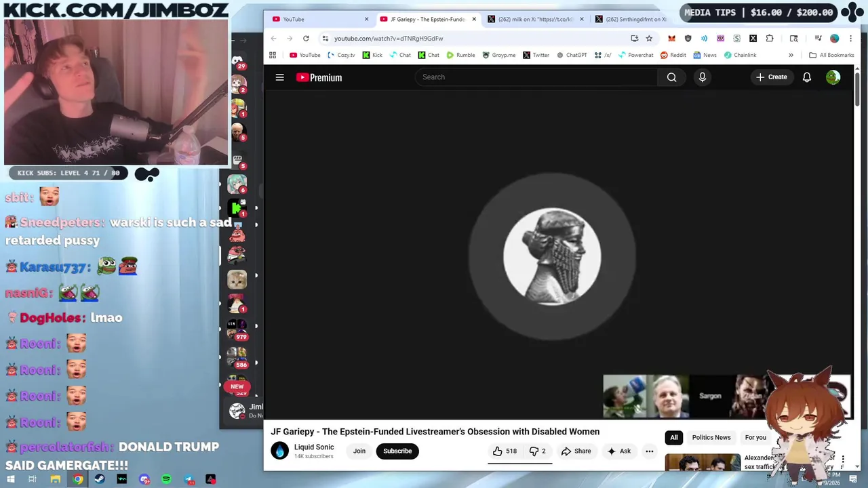Viewport: 868px width, 488px height.
Task: Open the Powerchat bookmark
Action: coord(635,55)
